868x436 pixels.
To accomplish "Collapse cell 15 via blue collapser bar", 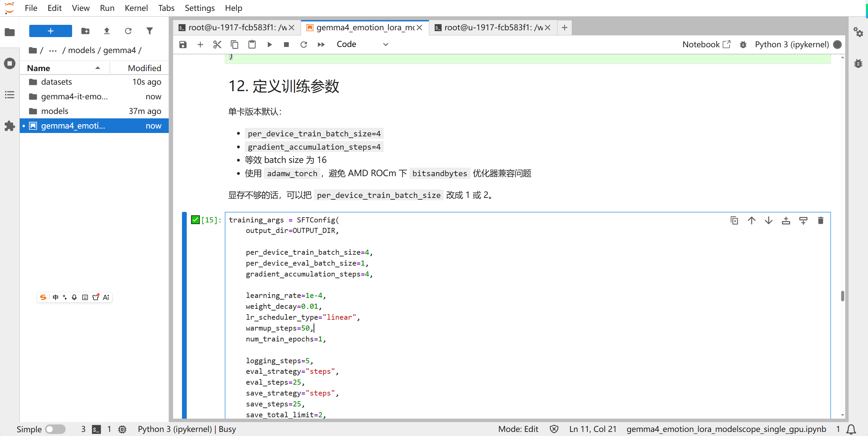I will 184,315.
